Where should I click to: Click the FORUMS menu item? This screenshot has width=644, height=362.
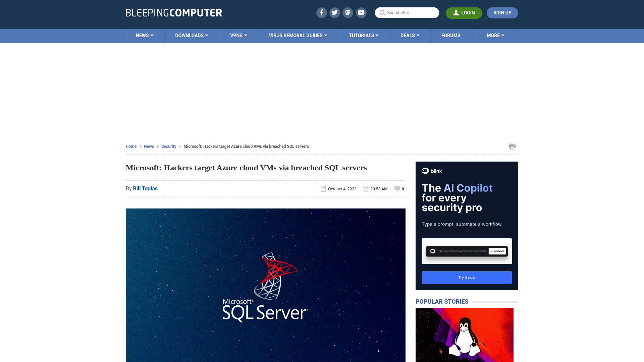(450, 35)
